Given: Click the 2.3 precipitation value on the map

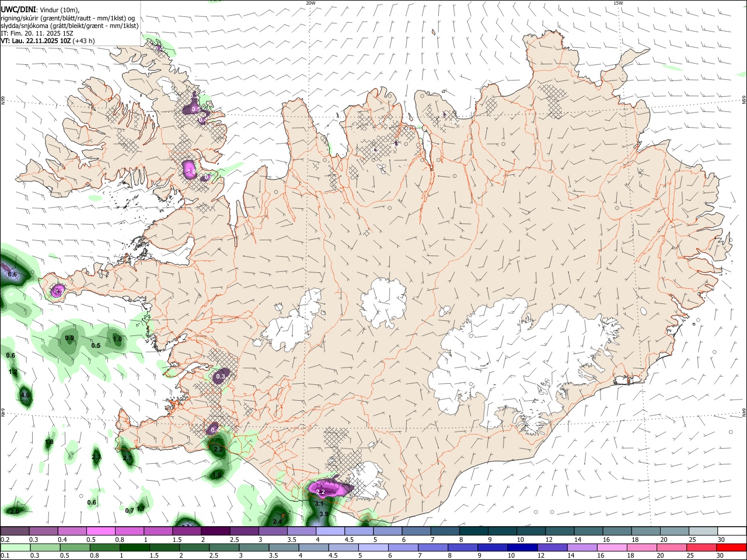Looking at the screenshot, I should coord(96,456).
